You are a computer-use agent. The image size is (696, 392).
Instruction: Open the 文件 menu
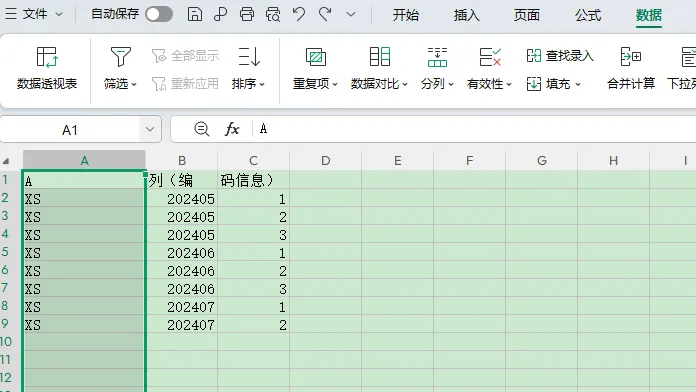point(35,14)
